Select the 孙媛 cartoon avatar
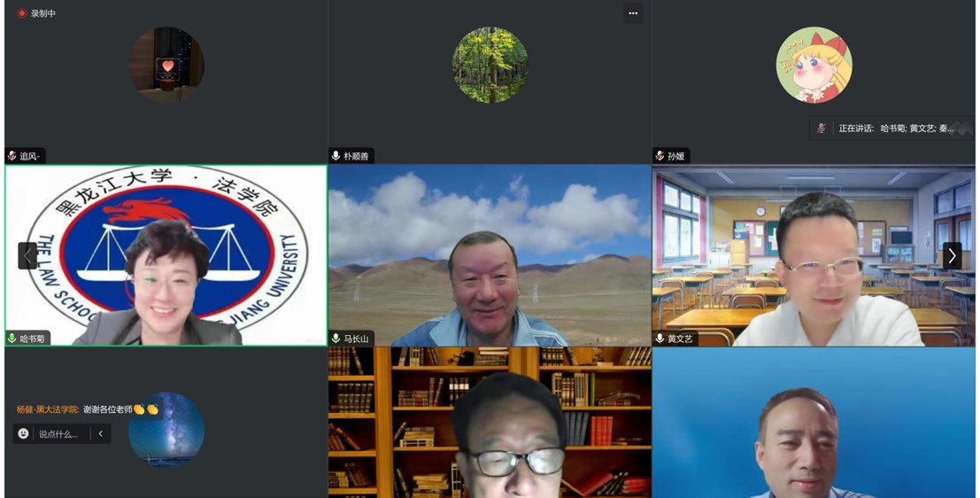Screen dimensions: 980x498 (814, 66)
